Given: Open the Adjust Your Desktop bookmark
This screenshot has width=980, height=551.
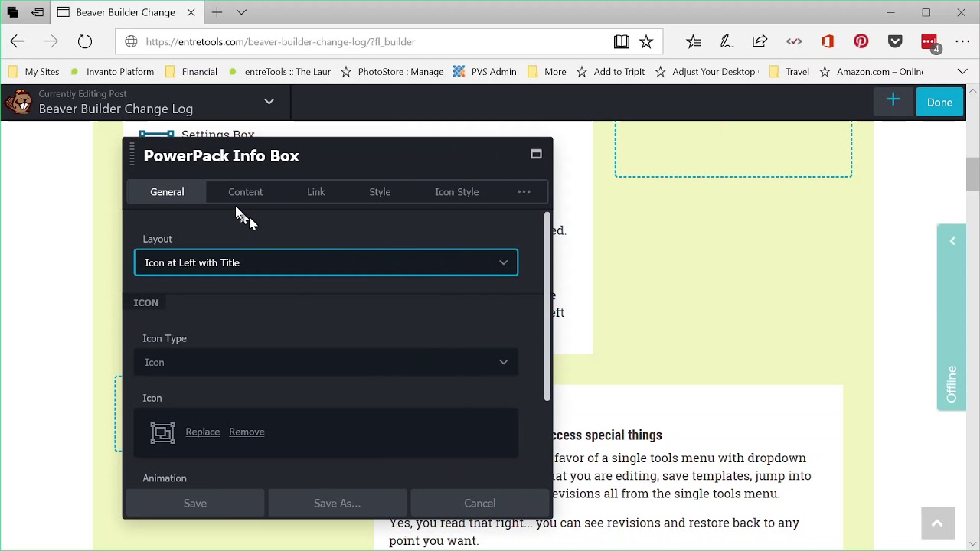Looking at the screenshot, I should pos(706,71).
